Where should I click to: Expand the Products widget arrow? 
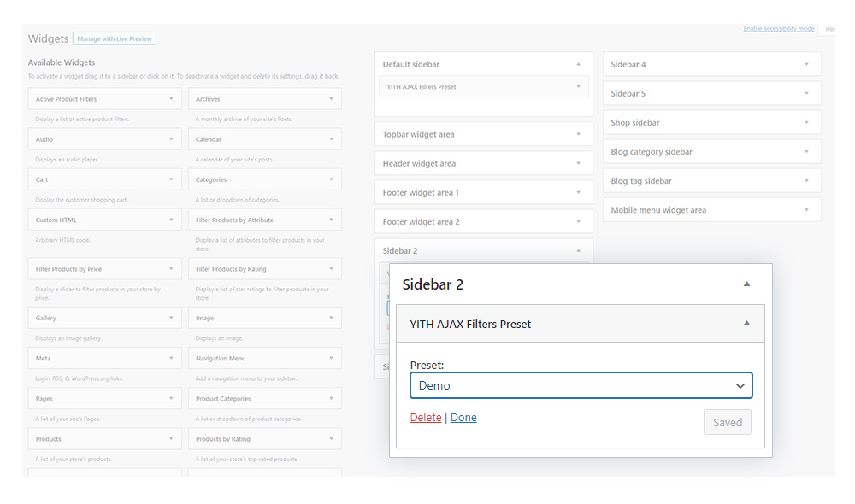(x=171, y=438)
